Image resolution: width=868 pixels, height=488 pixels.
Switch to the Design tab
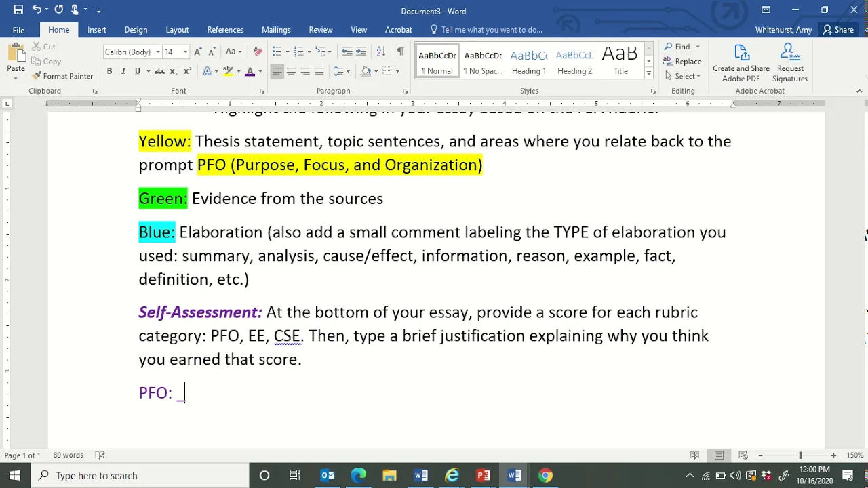point(136,30)
